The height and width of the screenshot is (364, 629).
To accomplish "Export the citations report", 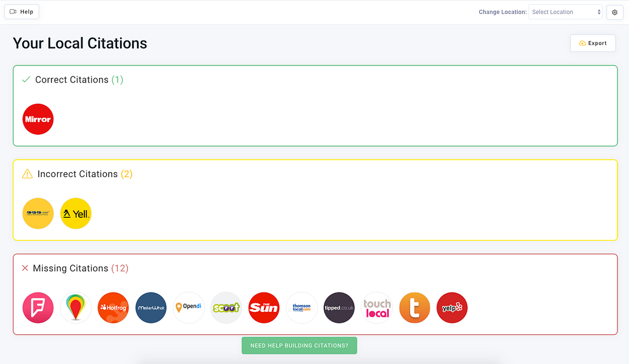I will point(593,43).
